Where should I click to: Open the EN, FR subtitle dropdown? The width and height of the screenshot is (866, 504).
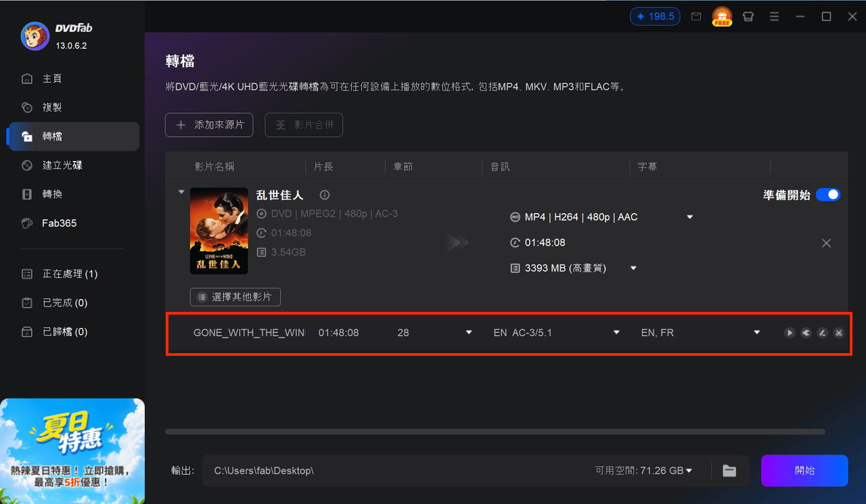[757, 333]
